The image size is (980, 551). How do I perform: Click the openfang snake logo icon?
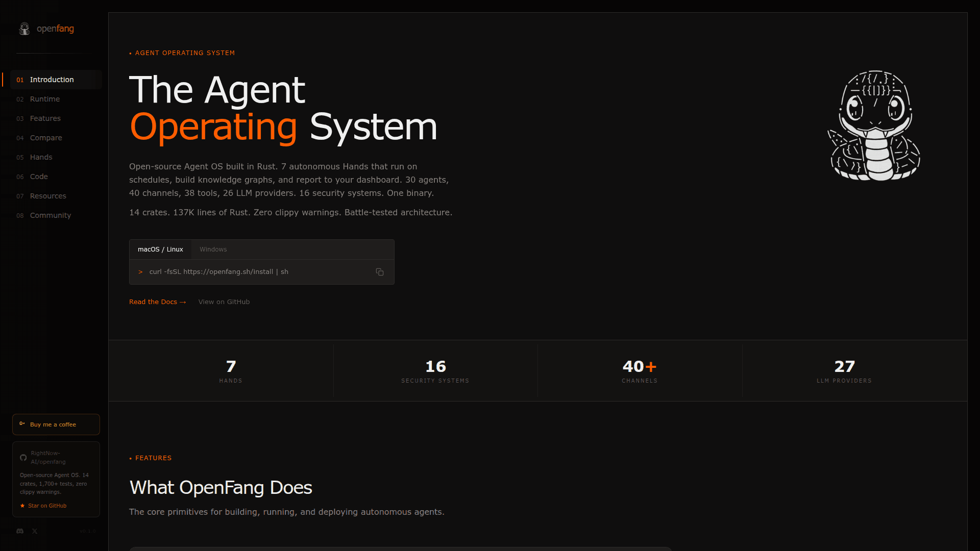tap(24, 29)
